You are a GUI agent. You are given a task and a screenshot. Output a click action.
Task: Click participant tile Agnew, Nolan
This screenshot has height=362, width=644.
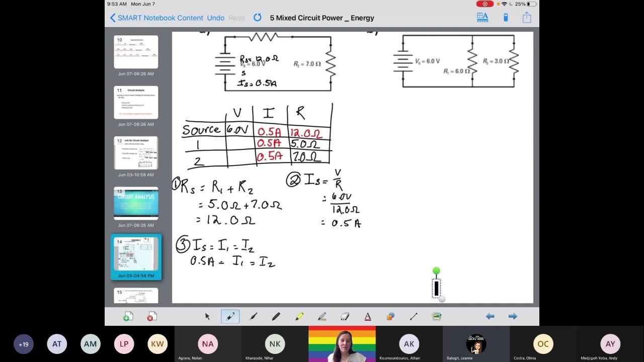click(x=208, y=344)
